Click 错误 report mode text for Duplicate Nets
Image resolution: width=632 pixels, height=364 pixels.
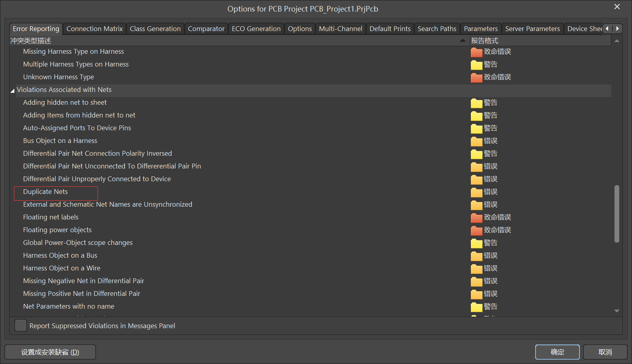pyautogui.click(x=491, y=192)
